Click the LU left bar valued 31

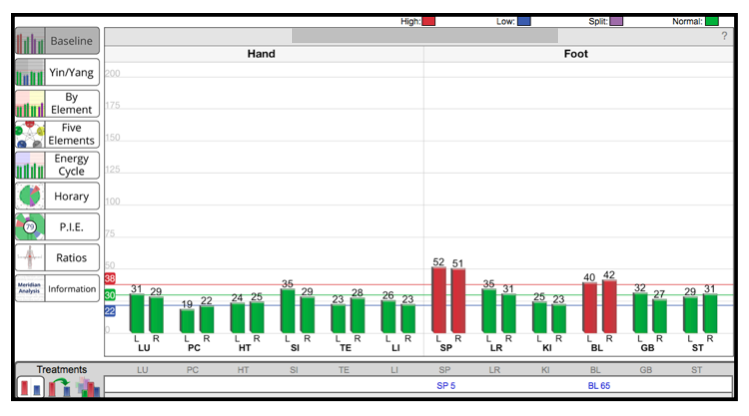click(x=137, y=313)
